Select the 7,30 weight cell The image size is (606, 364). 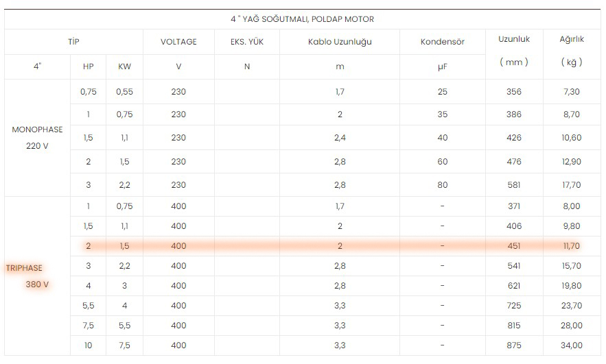pos(572,91)
